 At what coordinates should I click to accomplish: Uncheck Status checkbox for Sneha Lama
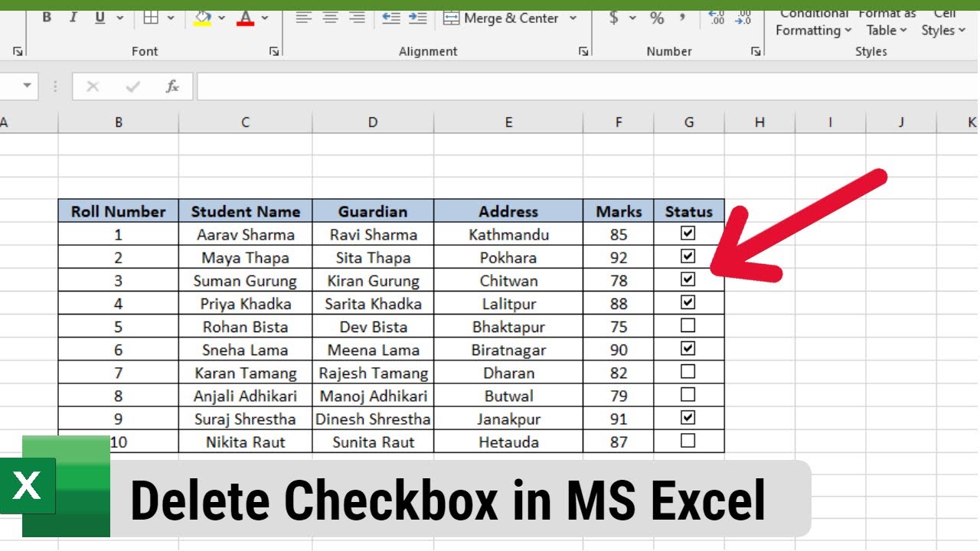688,348
